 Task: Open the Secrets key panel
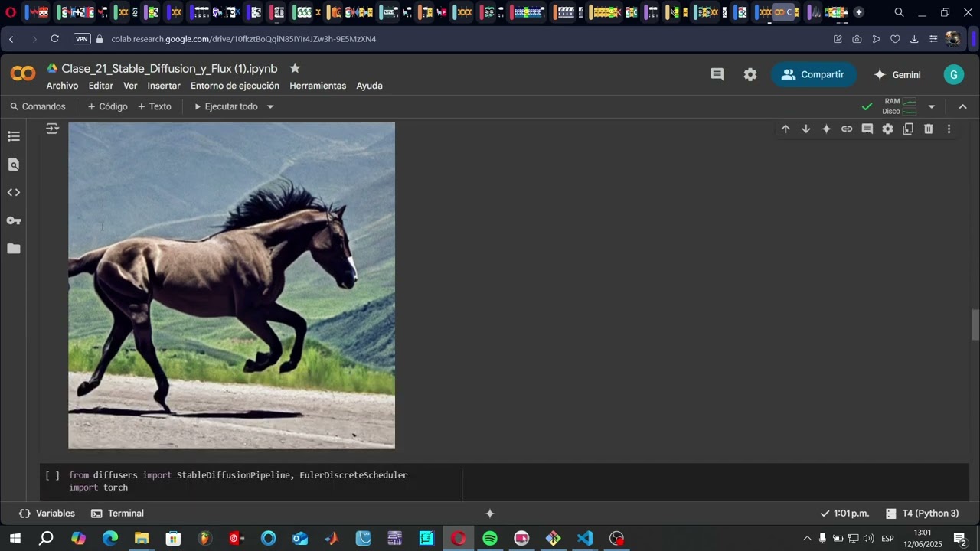tap(14, 220)
